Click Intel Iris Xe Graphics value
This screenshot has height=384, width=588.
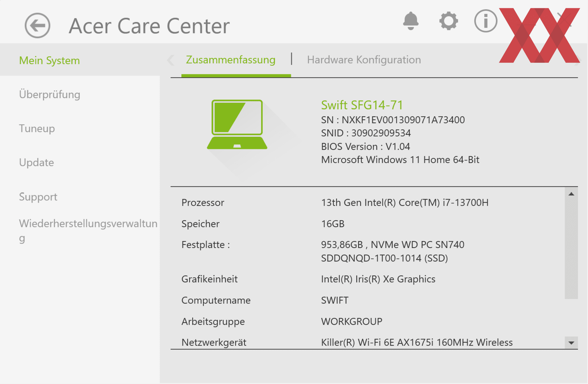[x=378, y=279]
